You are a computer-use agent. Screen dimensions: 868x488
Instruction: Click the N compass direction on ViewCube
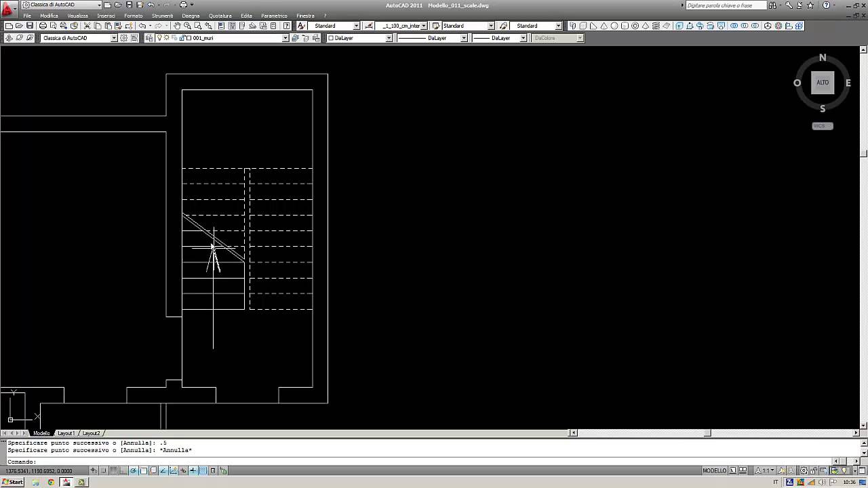coord(823,58)
